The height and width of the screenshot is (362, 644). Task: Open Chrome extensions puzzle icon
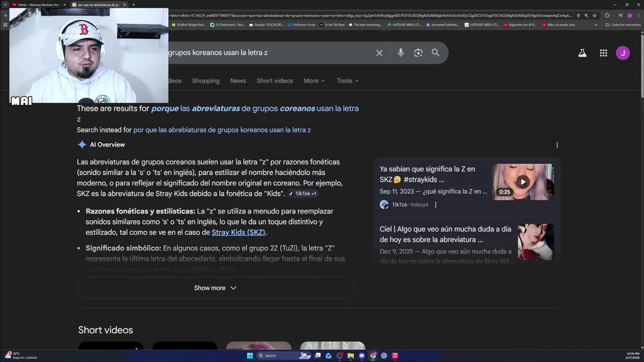pyautogui.click(x=607, y=16)
